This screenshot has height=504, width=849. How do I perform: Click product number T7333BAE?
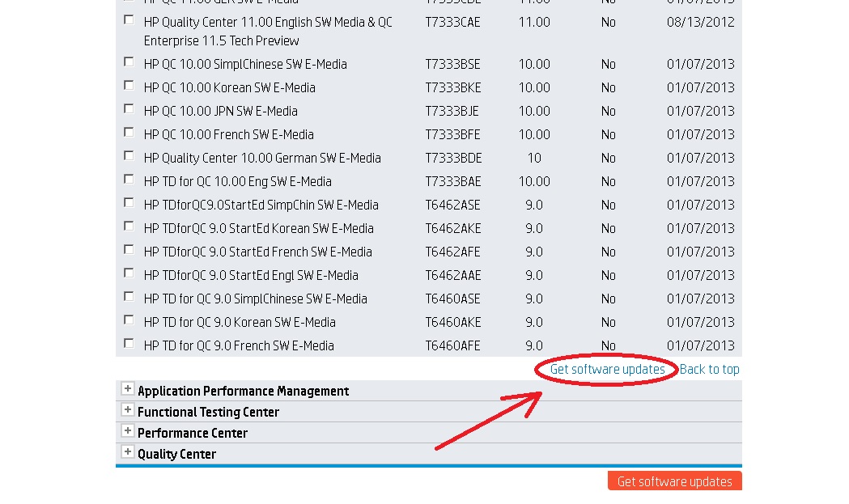point(453,181)
